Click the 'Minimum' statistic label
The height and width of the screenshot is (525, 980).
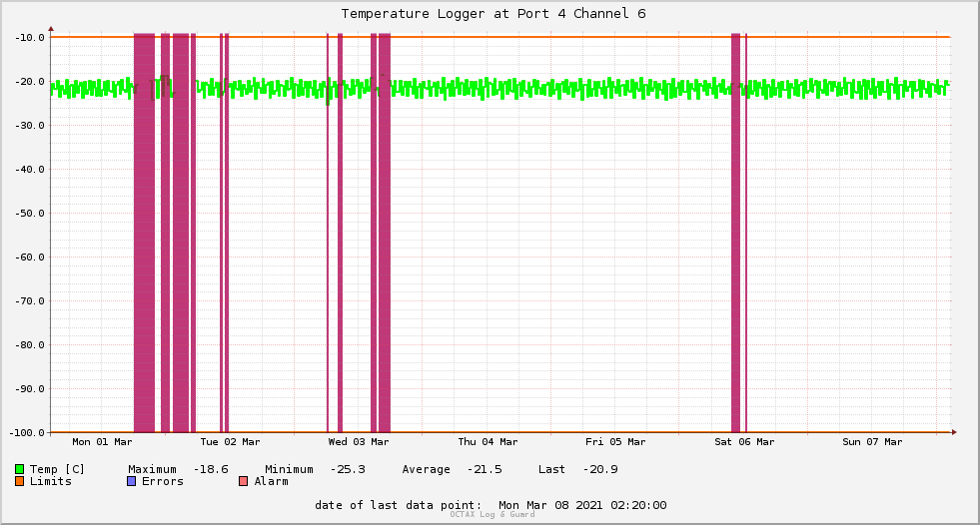[290, 469]
